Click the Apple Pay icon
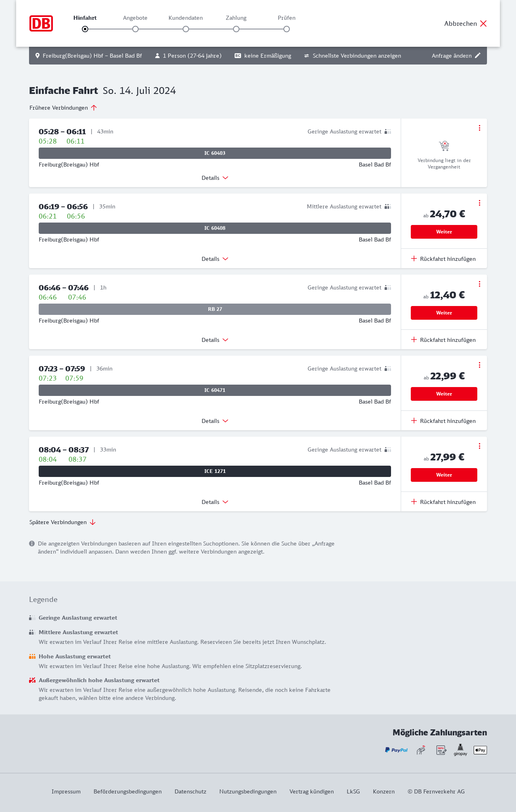Viewport: 516px width, 812px height. click(x=480, y=750)
